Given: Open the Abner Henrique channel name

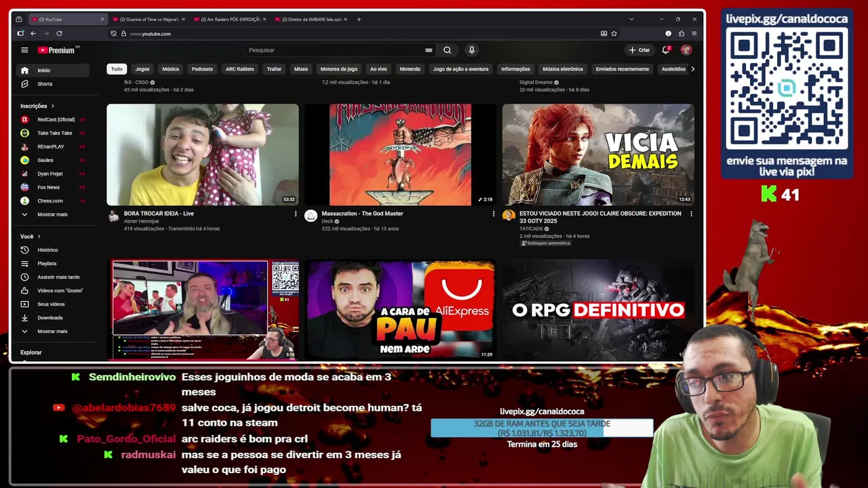Looking at the screenshot, I should (x=141, y=222).
